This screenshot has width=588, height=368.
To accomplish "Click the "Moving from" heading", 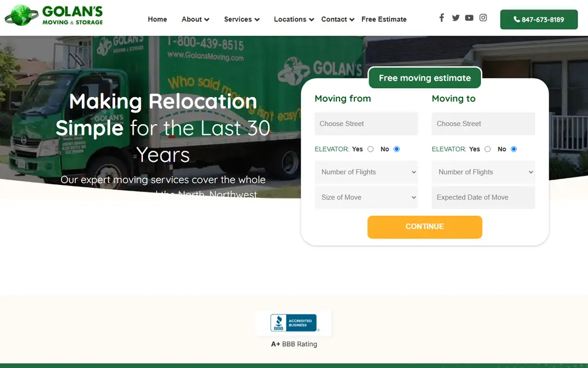I will point(343,98).
